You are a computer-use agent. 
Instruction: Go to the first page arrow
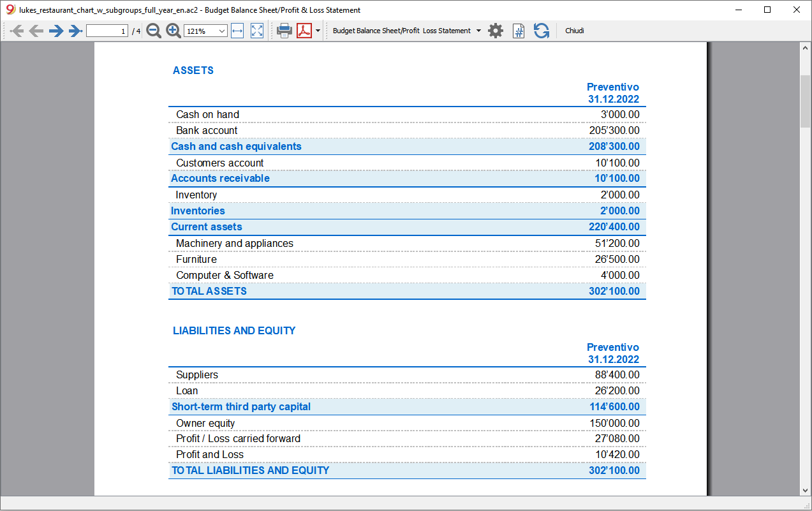pyautogui.click(x=17, y=31)
